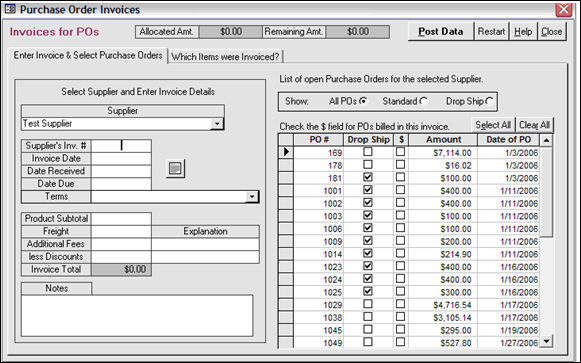This screenshot has height=363, width=581.
Task: Click the Supplier's Inv. # input field
Action: coord(121,146)
